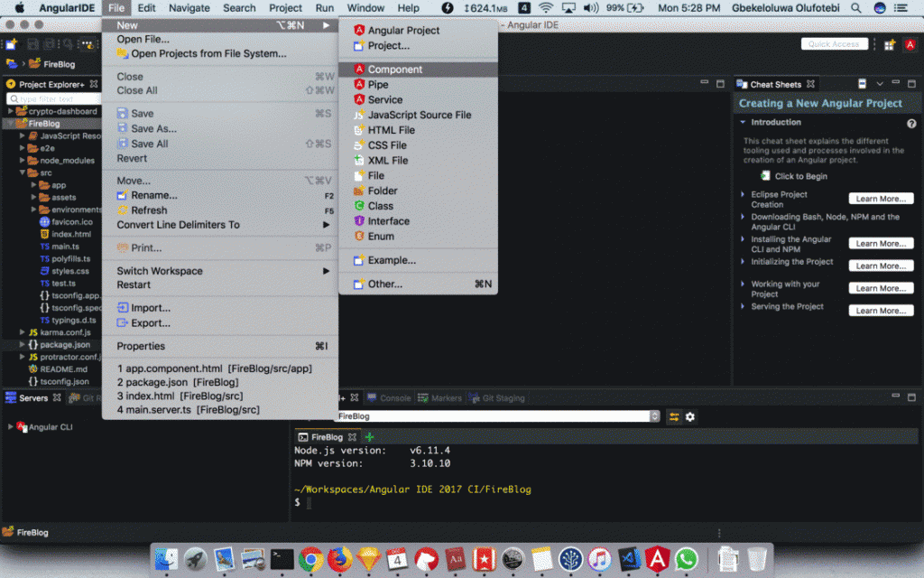Select Pipe in the New submenu
This screenshot has width=924, height=578.
point(418,84)
